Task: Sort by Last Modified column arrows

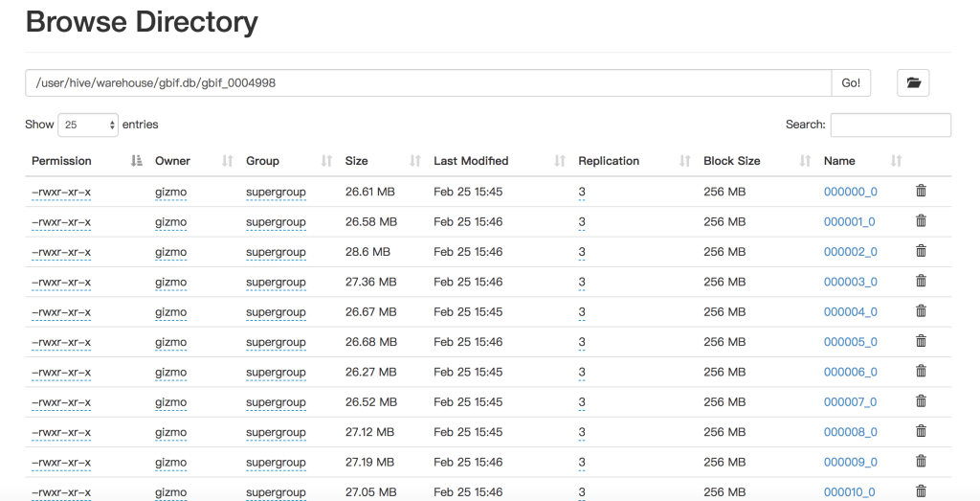Action: coord(560,161)
